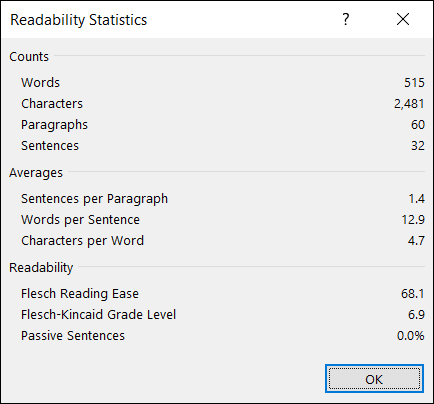The width and height of the screenshot is (434, 404).
Task: Close the Readability Statistics dialog
Action: click(403, 19)
